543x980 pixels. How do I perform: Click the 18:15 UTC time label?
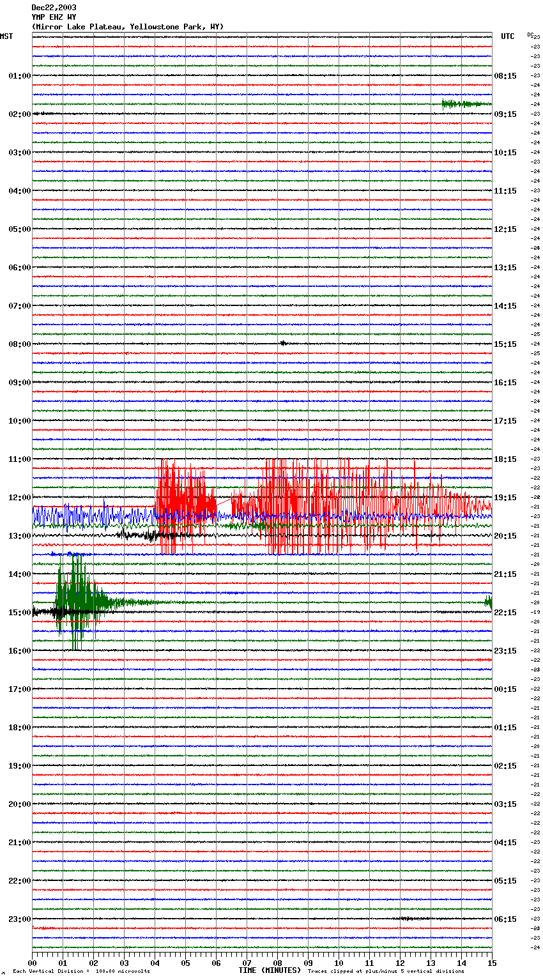tap(505, 459)
